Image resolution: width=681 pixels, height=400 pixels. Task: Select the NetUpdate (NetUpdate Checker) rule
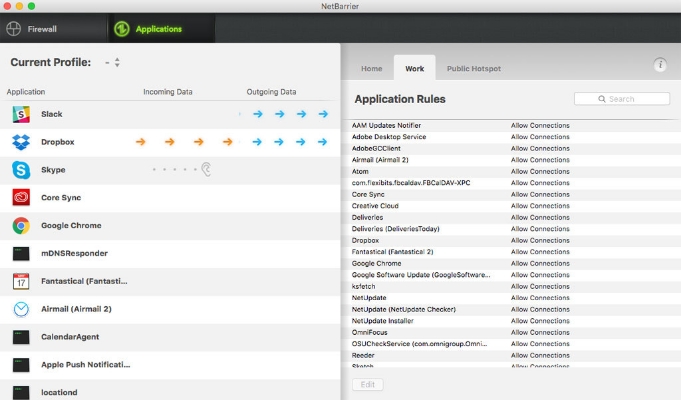404,310
